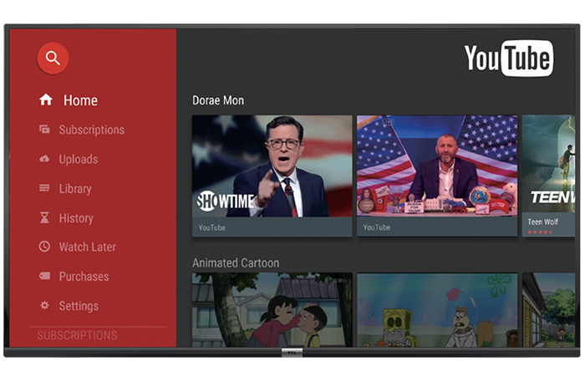Go to the Library menu entry
This screenshot has height=392, width=585.
coord(75,189)
